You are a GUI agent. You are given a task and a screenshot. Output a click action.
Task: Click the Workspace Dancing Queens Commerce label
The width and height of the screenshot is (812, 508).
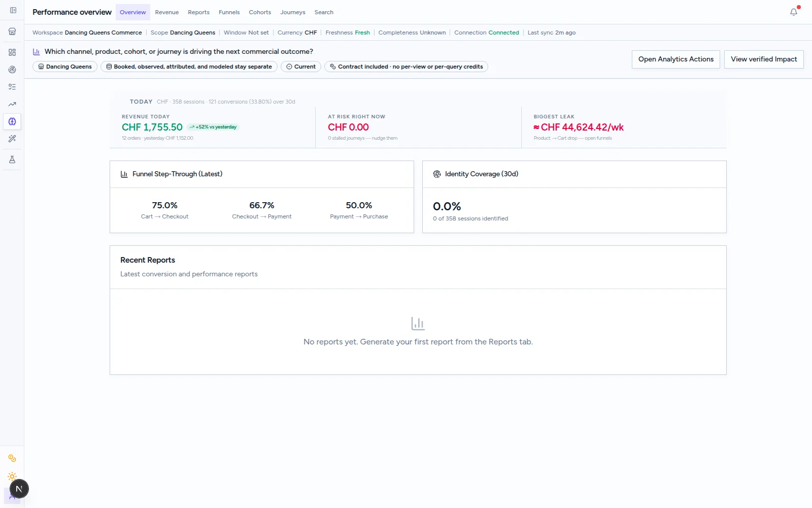87,33
